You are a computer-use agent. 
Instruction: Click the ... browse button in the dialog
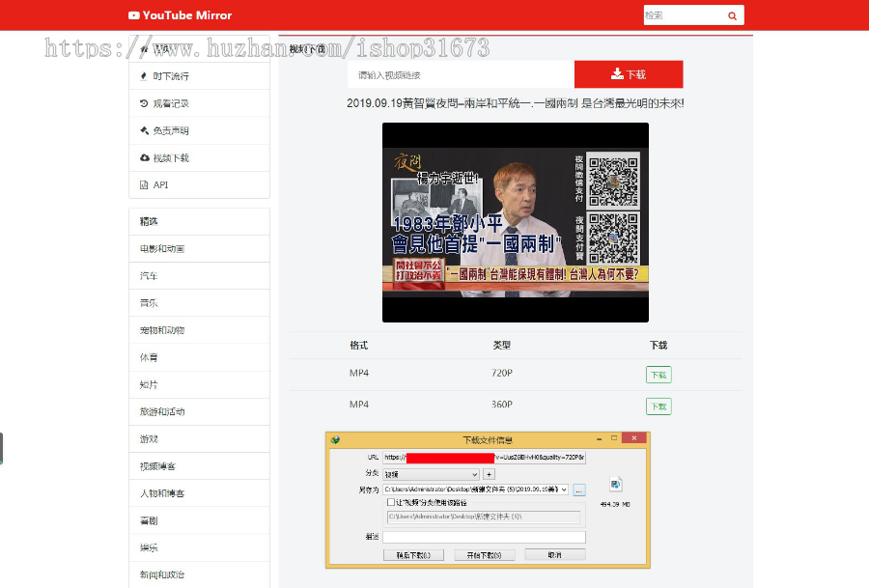pos(579,490)
